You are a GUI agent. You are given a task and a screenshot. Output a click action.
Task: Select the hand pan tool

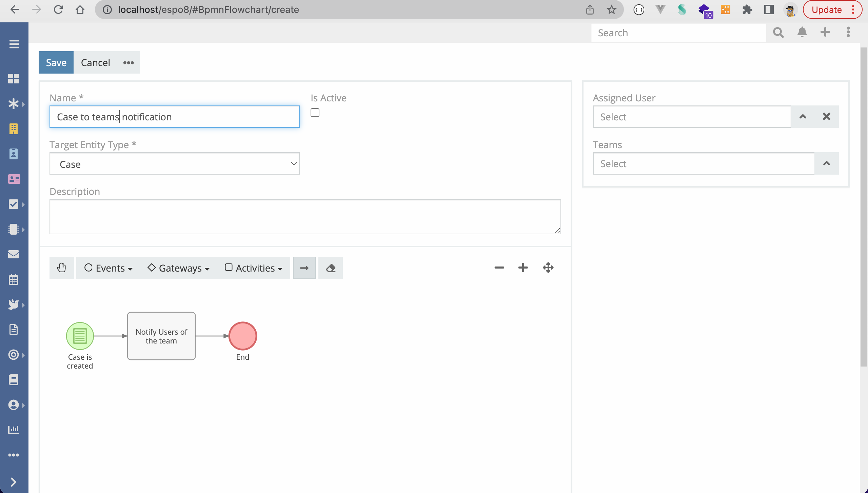61,268
